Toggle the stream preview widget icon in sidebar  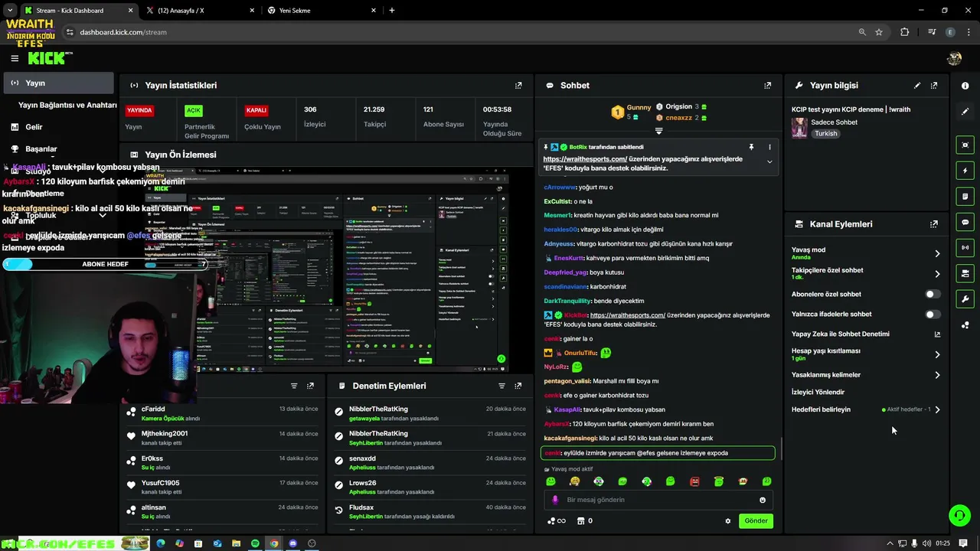965,145
